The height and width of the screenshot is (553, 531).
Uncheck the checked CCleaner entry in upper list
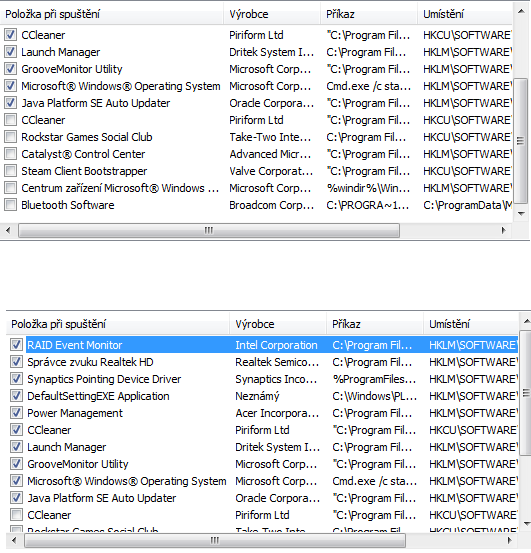pyautogui.click(x=10, y=35)
